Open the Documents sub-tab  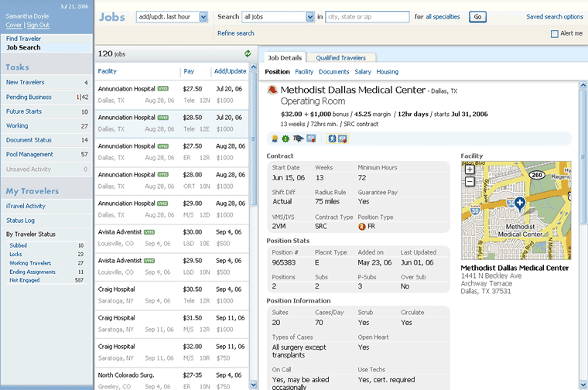coord(333,72)
